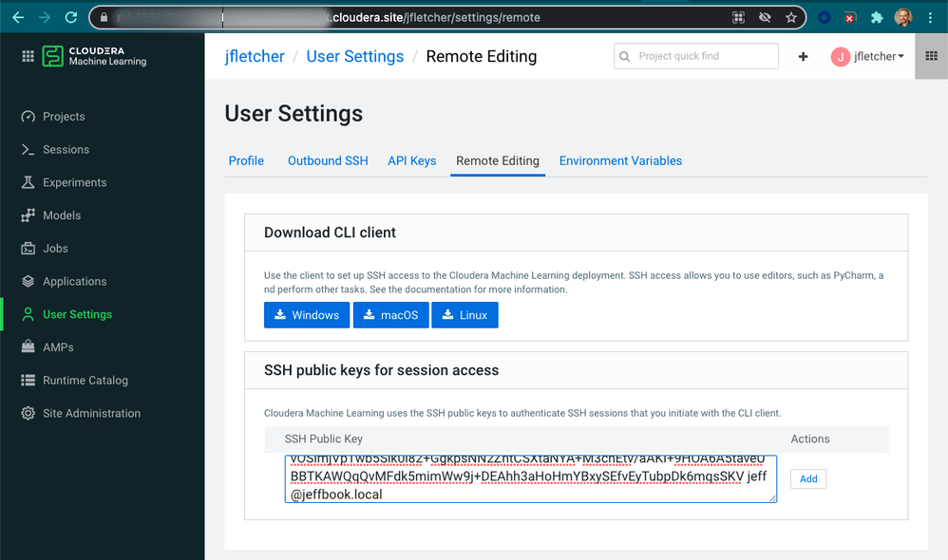Screen dimensions: 948x560
Task: Click the apps grid icon top right
Action: click(931, 56)
